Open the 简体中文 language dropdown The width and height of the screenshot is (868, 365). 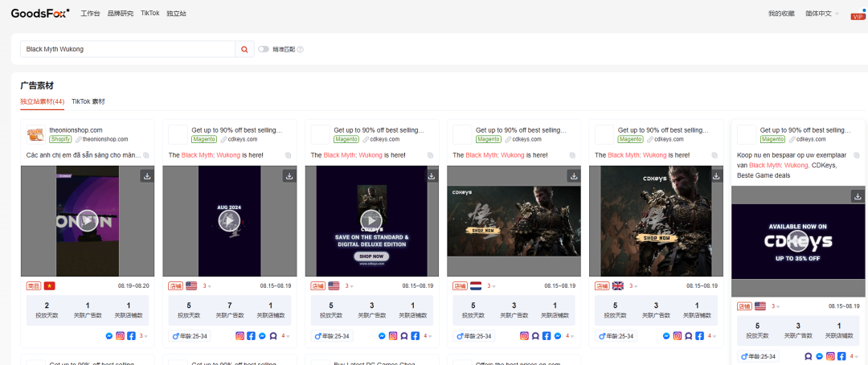[821, 14]
